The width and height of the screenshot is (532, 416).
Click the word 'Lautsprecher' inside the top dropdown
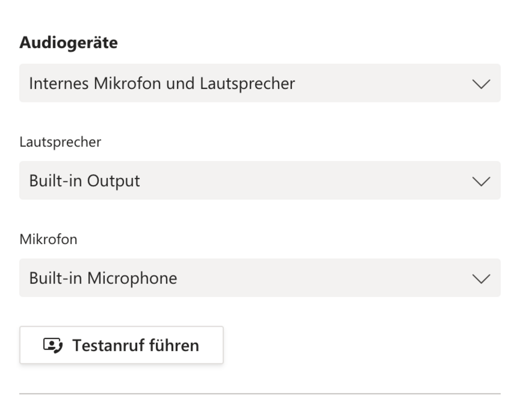(x=247, y=84)
